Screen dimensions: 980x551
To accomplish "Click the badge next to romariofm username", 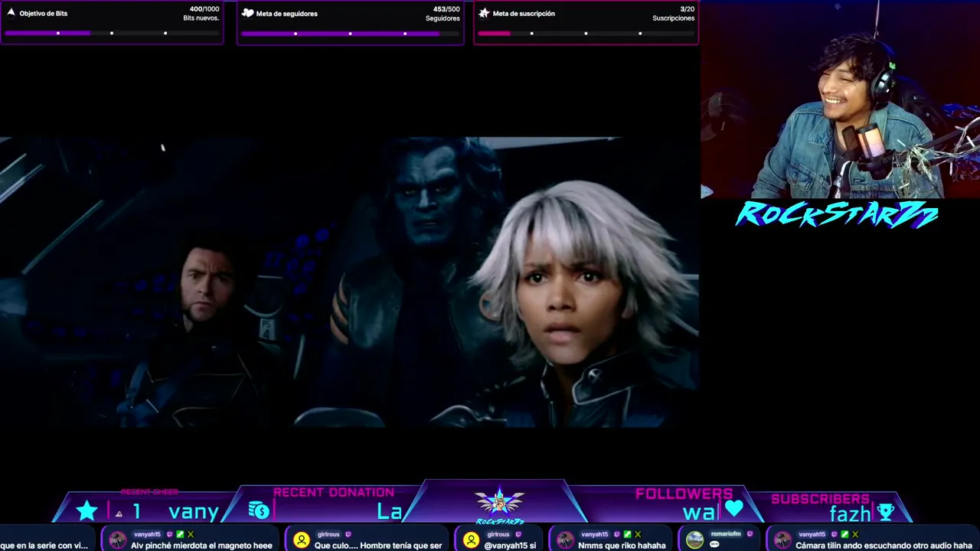I will click(x=750, y=534).
